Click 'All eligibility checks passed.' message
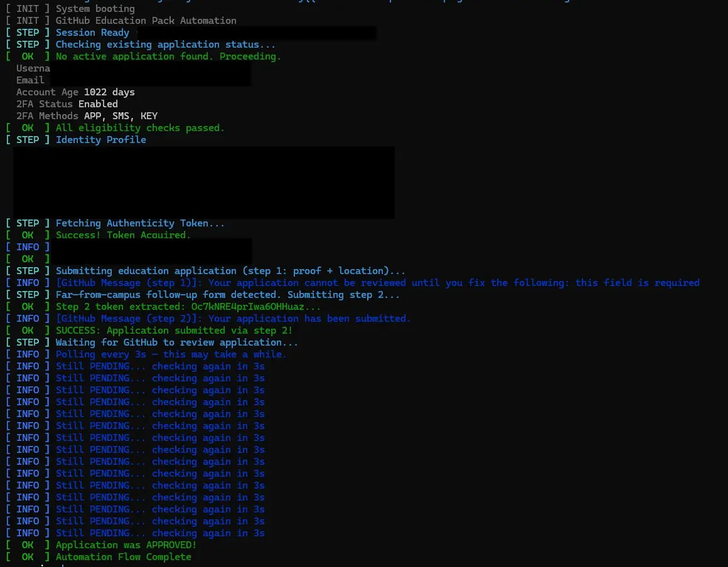This screenshot has height=567, width=728. click(x=140, y=128)
